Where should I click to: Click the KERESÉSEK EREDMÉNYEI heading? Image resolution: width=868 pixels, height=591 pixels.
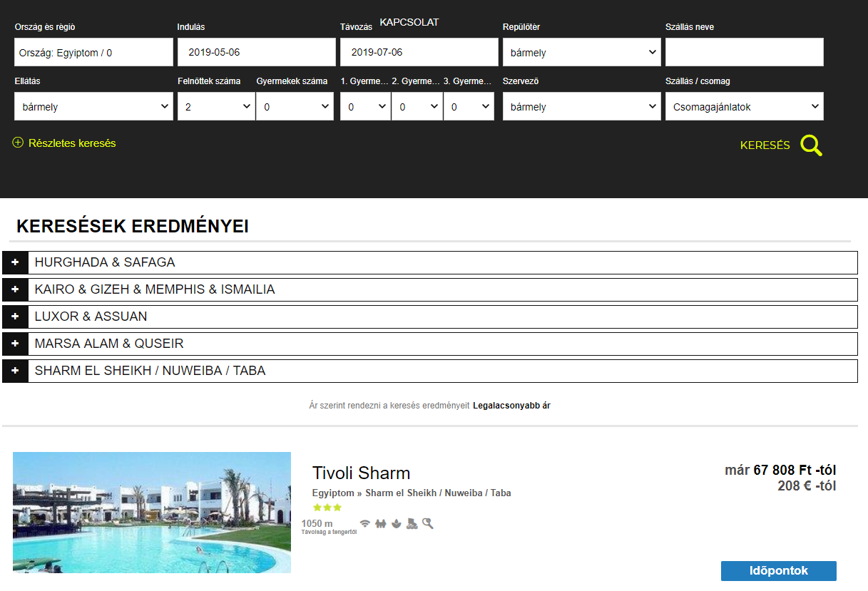pyautogui.click(x=132, y=227)
